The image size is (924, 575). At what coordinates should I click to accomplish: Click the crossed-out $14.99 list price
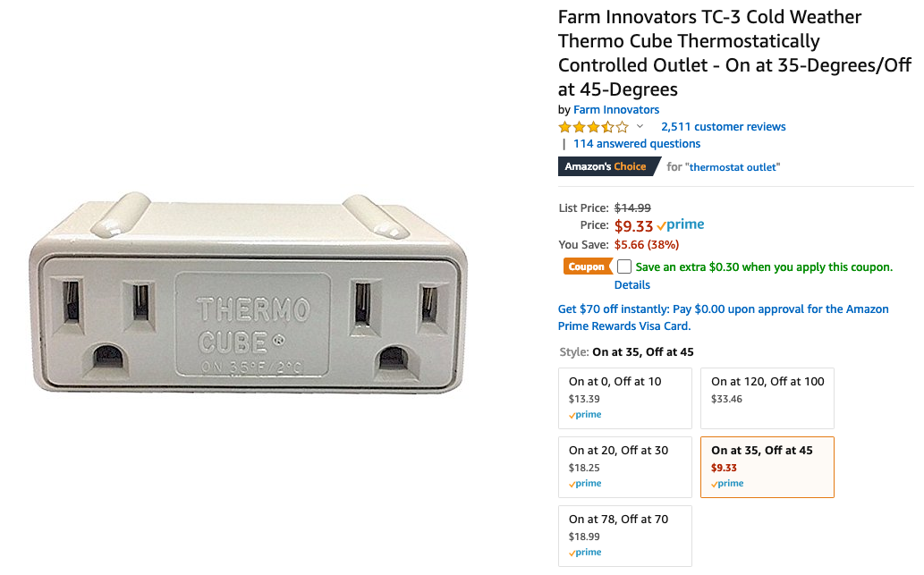[632, 207]
